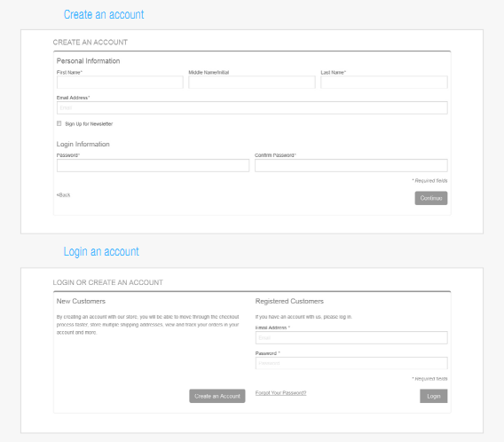Click the Login button
Screen dimensions: 504x442
pyautogui.click(x=434, y=396)
